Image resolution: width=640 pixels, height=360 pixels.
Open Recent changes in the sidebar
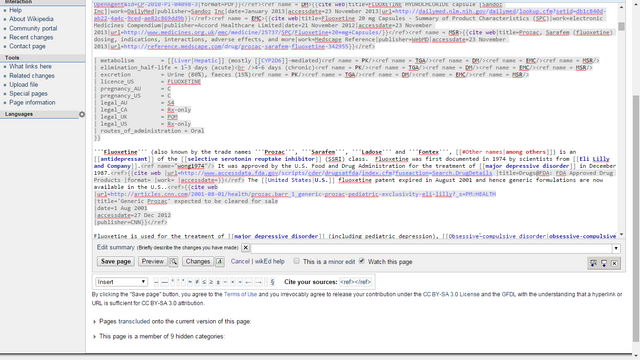(x=31, y=38)
